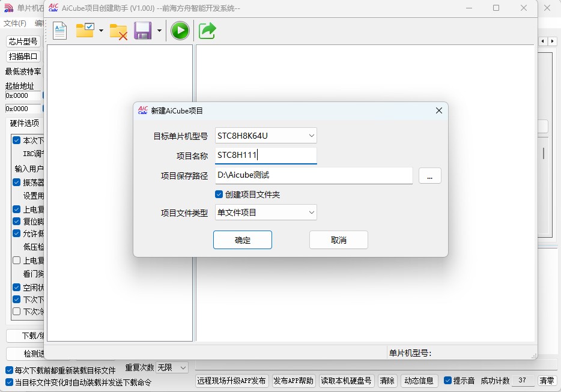Toggle 创建项目文件夹 checkbox
Viewport: 561px width, 392px height.
pyautogui.click(x=219, y=194)
